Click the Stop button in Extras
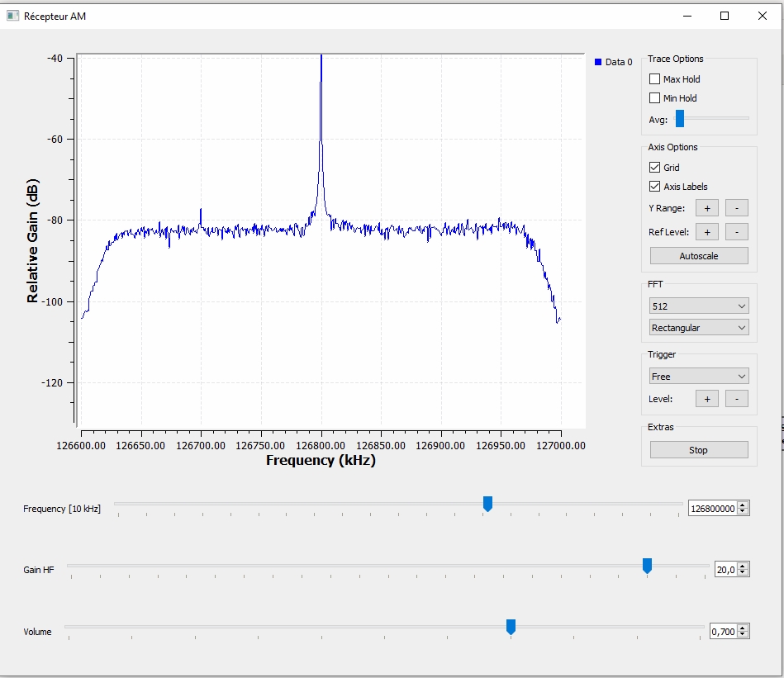 (x=699, y=450)
